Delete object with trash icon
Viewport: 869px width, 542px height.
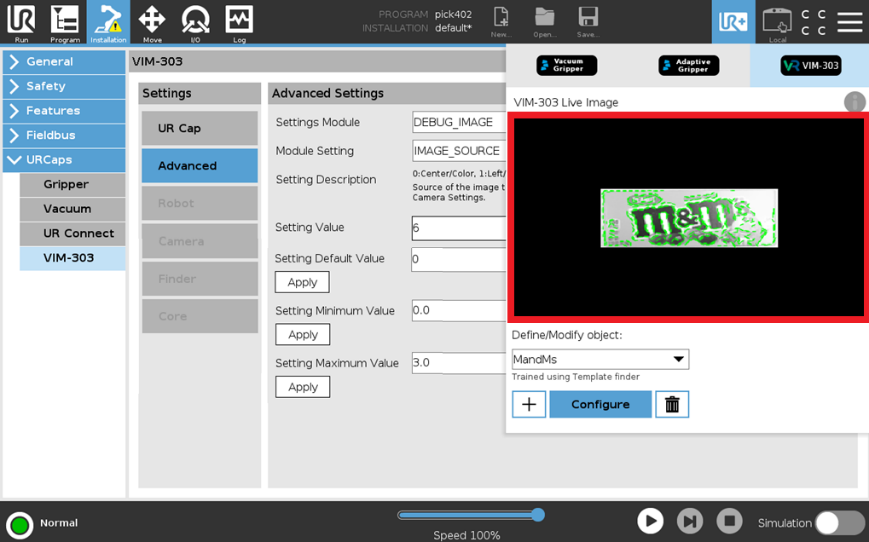pyautogui.click(x=672, y=404)
